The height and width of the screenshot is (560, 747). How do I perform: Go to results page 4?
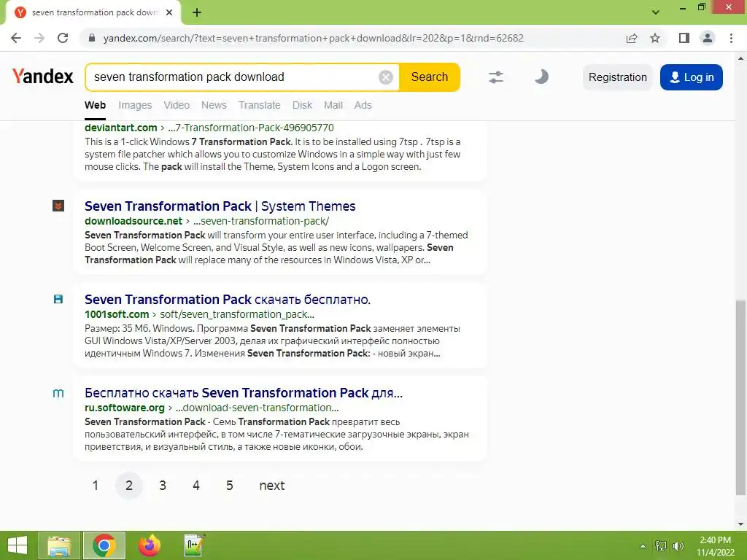(x=196, y=485)
